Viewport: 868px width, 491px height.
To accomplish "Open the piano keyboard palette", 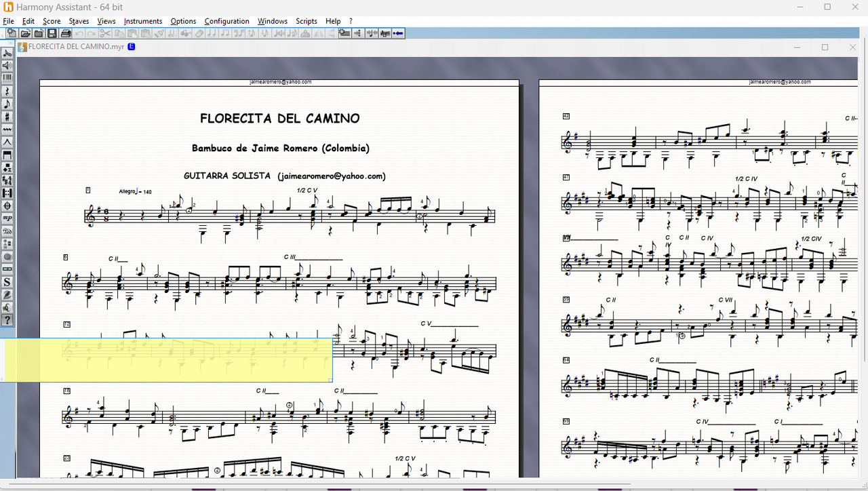I will (7, 79).
